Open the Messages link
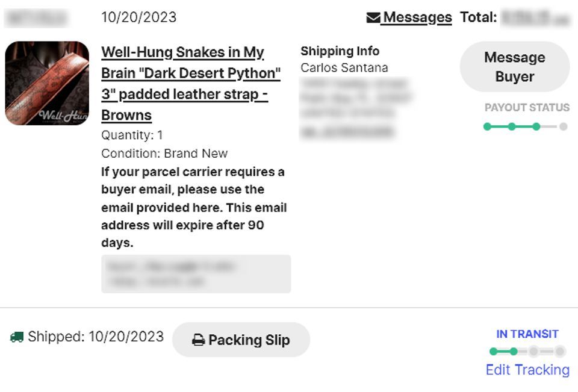This screenshot has height=392, width=578. coord(417,17)
